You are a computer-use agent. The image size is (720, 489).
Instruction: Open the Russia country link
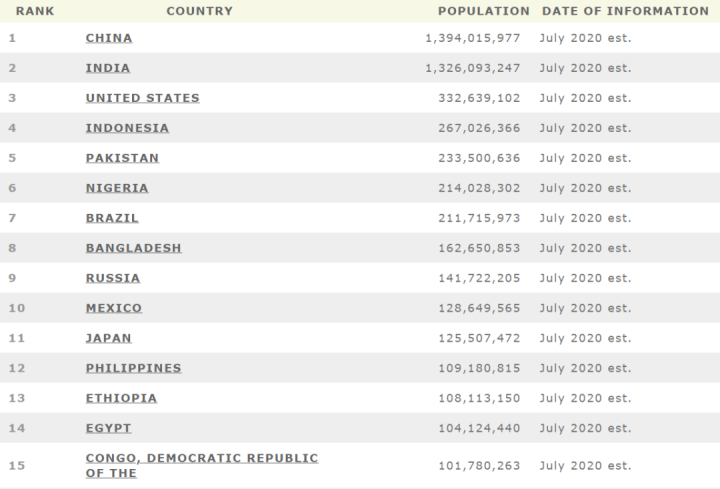113,278
